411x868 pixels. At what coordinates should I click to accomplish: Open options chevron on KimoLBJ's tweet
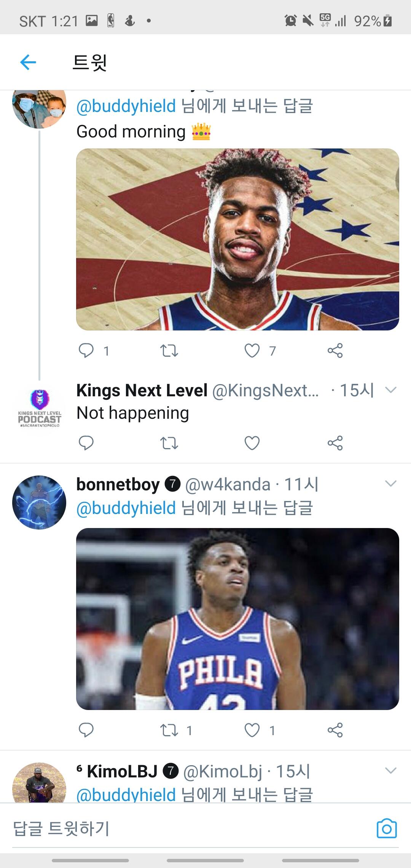click(391, 771)
